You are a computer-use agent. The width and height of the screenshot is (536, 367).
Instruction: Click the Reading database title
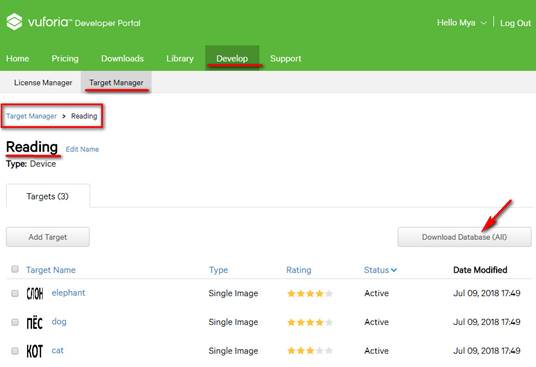tap(32, 147)
